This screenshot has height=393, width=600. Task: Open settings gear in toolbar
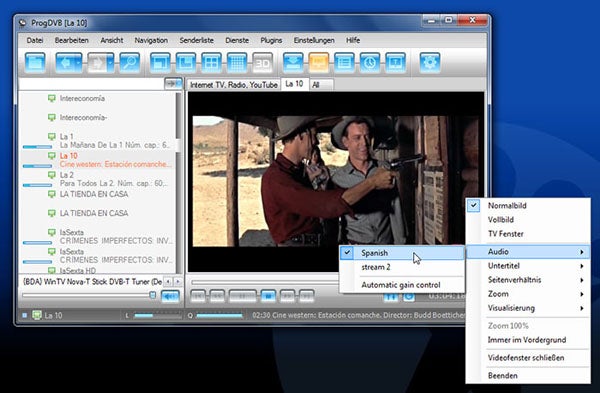pyautogui.click(x=430, y=62)
